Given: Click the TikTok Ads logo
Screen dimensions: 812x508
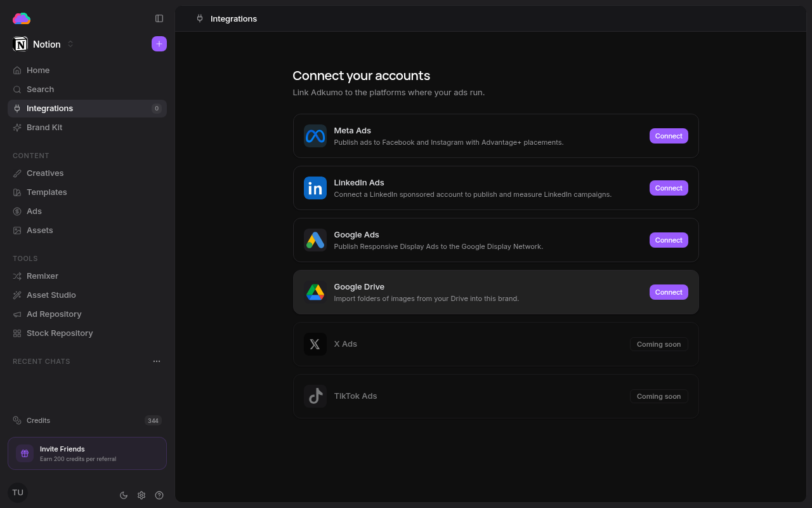Looking at the screenshot, I should pos(315,396).
